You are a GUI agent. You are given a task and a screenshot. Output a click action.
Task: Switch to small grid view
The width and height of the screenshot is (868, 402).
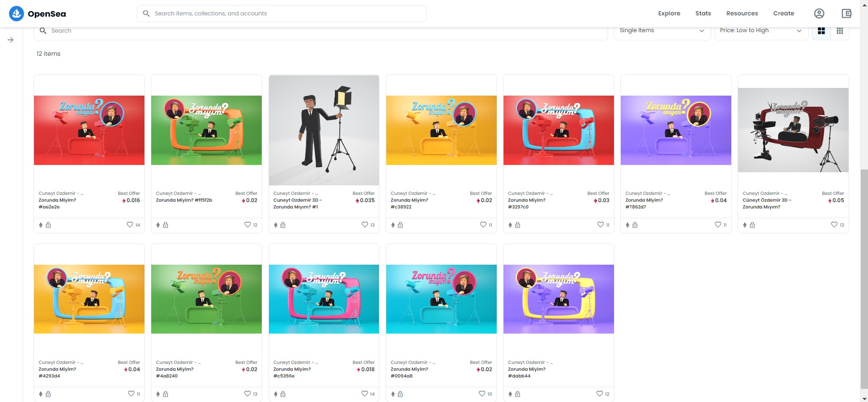point(840,31)
